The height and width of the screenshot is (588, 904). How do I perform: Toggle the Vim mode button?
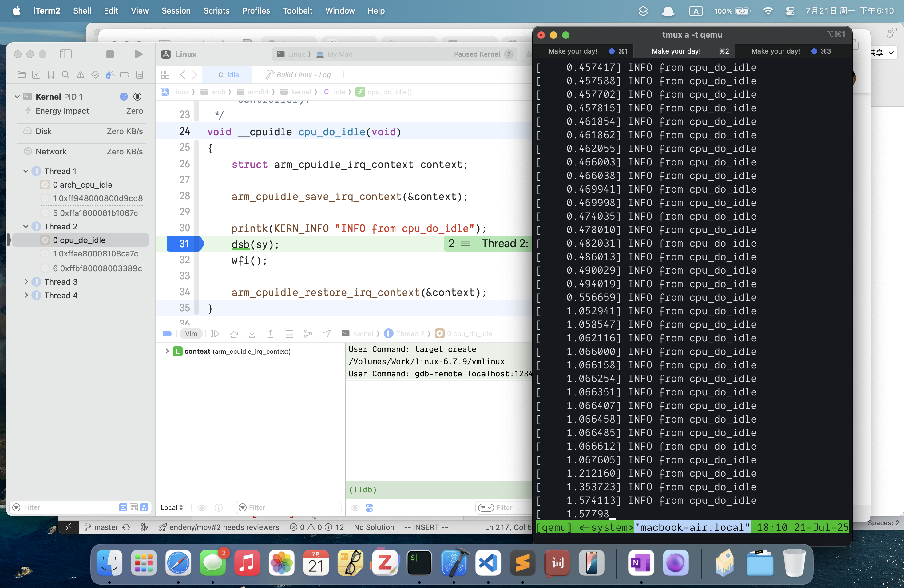click(x=191, y=333)
